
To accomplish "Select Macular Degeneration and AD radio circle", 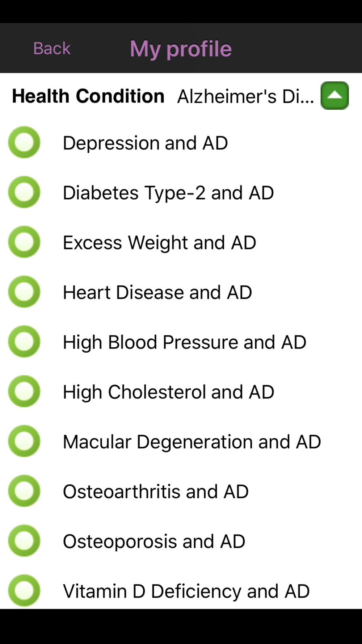I will [x=24, y=441].
